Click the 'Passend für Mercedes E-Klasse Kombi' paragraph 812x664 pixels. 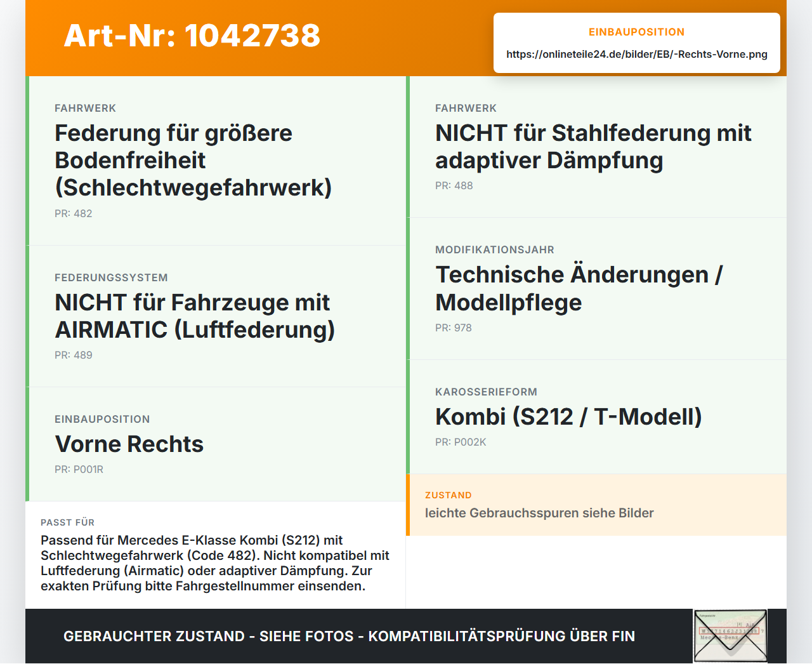pyautogui.click(x=215, y=563)
